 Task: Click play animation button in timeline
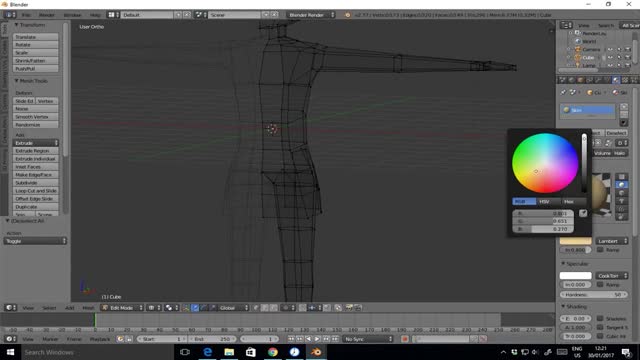[317, 339]
